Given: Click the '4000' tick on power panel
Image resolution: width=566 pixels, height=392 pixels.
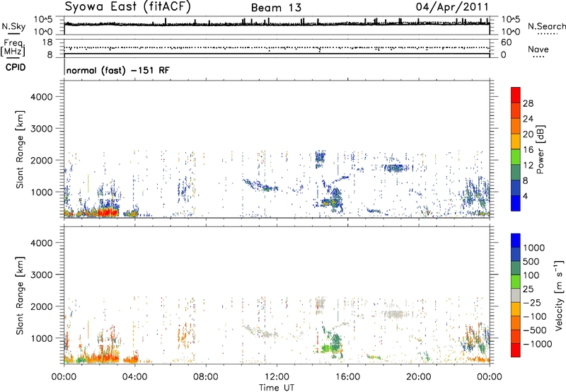Looking at the screenshot, I should (42, 97).
